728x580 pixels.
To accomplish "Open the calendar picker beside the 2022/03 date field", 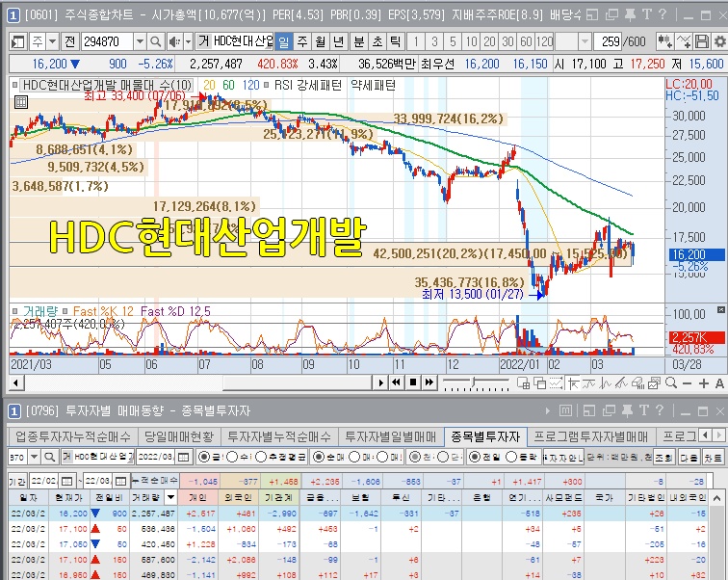I will 183,457.
